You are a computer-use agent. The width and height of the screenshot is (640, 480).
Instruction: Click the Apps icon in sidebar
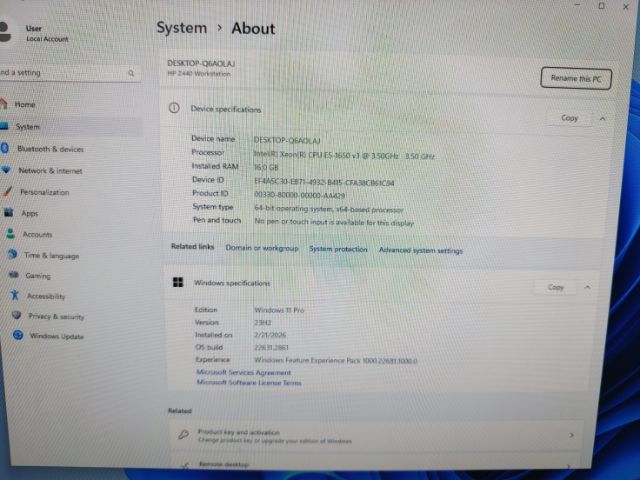(9, 212)
